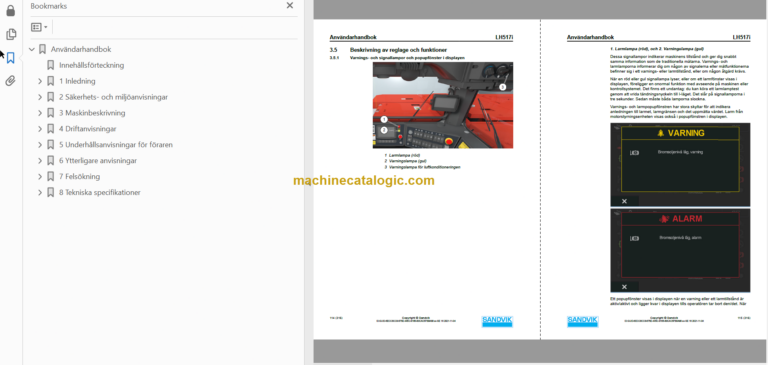Expand 2 Säkerhets- och miljöanvisningar bookmark

[40, 97]
